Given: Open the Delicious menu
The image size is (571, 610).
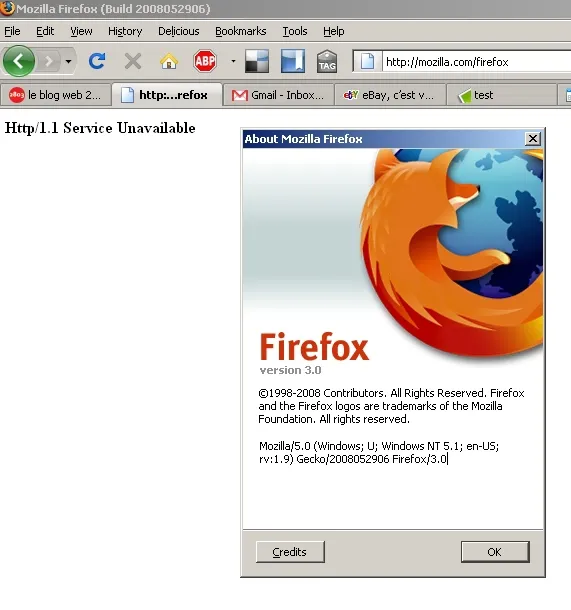Looking at the screenshot, I should (179, 31).
